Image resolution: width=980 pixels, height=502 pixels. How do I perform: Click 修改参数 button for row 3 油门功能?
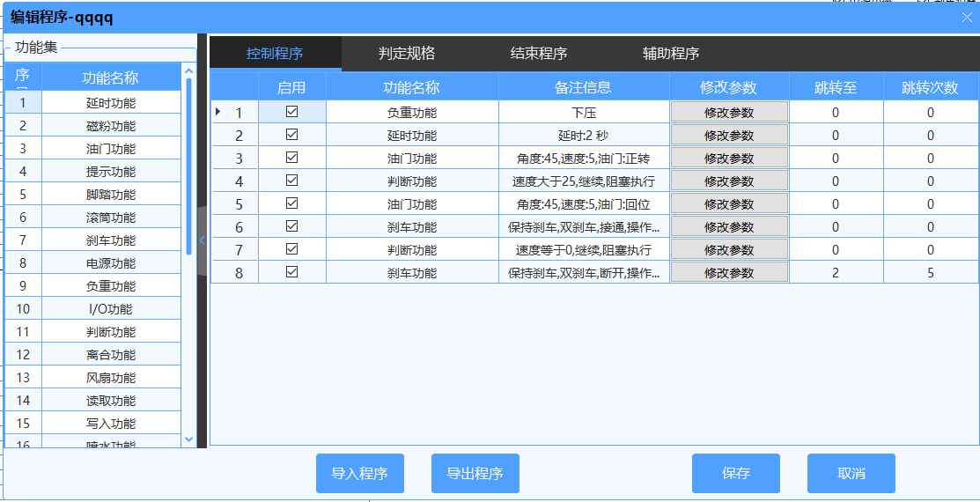pos(729,159)
